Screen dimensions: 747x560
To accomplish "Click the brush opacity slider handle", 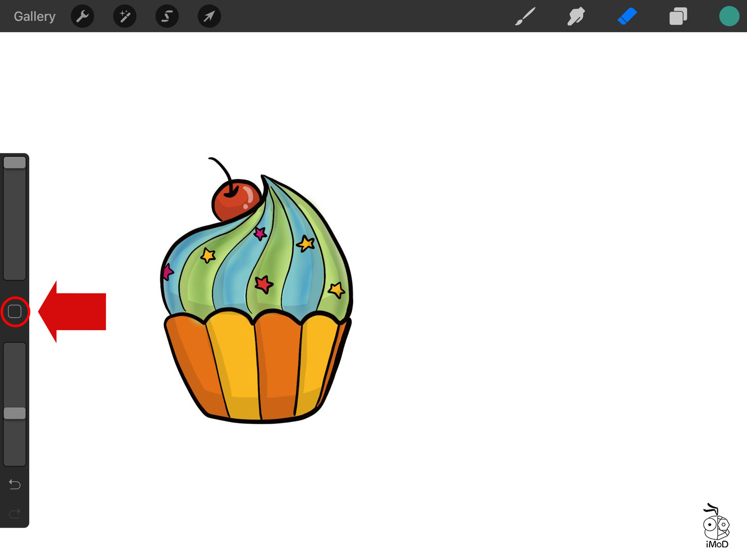I will pos(15,413).
